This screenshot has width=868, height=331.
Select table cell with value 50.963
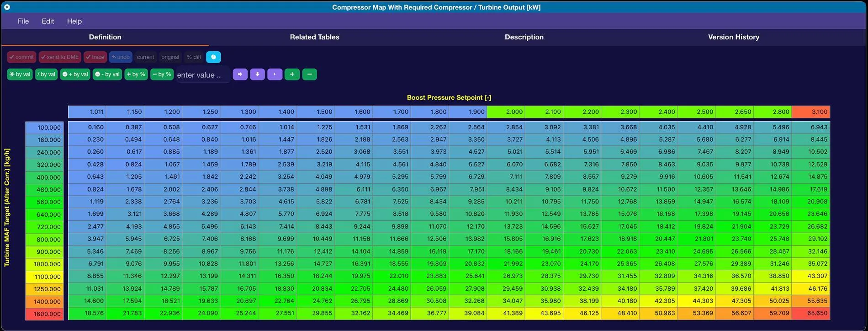(x=658, y=313)
